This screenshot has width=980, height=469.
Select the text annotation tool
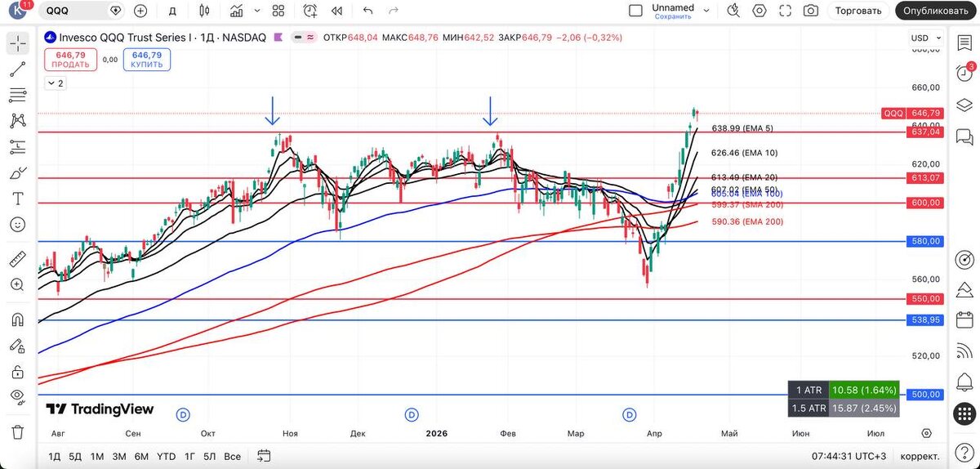[x=18, y=199]
